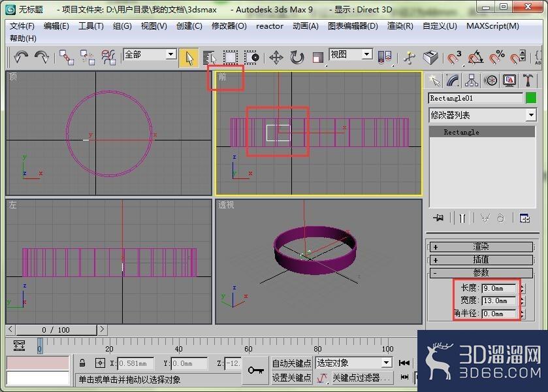Viewport: 548px width, 392px height.
Task: Click the Unlink Selection tool
Action: (x=88, y=57)
